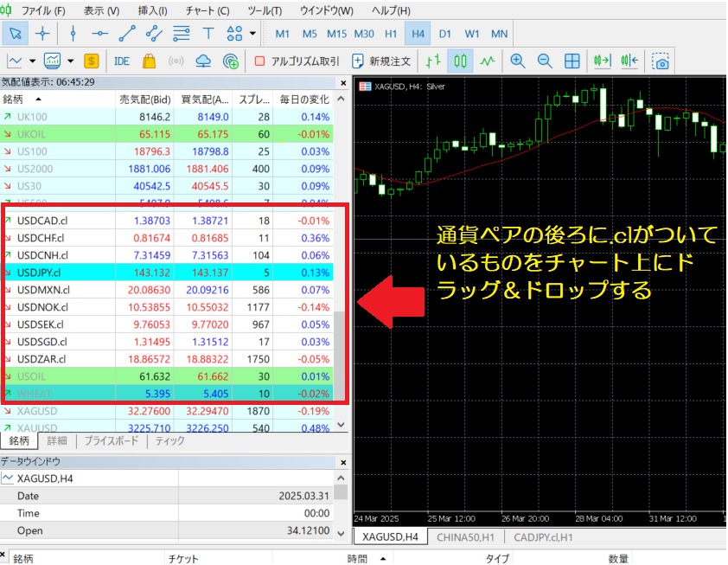This screenshot has height=565, width=728.
Task: Open the IDE MetaEditor button
Action: tap(122, 61)
